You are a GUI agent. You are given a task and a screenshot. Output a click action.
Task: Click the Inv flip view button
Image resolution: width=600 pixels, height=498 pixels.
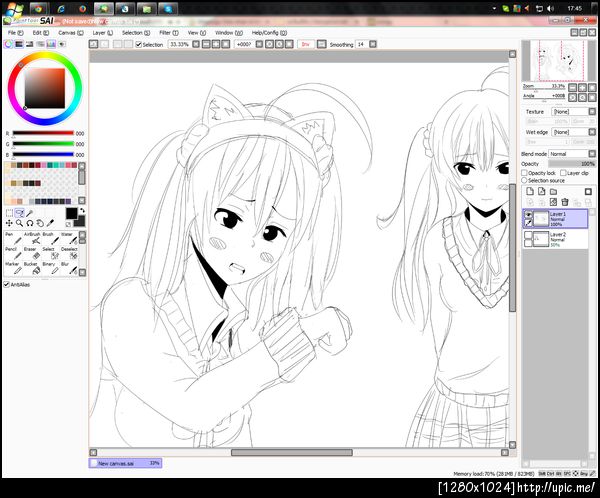[306, 44]
